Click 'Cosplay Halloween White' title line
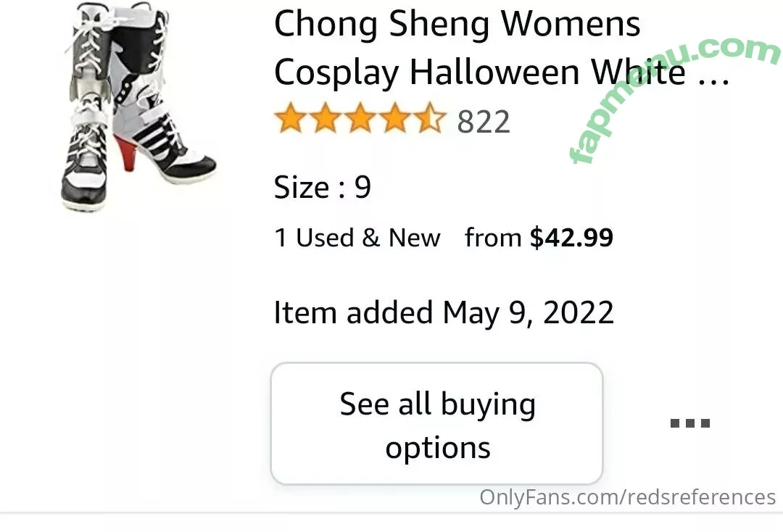Image resolution: width=783 pixels, height=532 pixels. tap(479, 72)
